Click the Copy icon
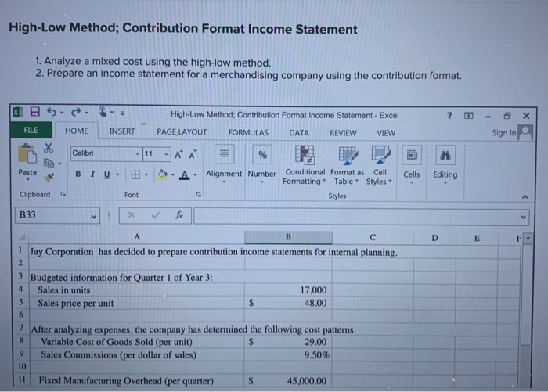 pos(49,164)
